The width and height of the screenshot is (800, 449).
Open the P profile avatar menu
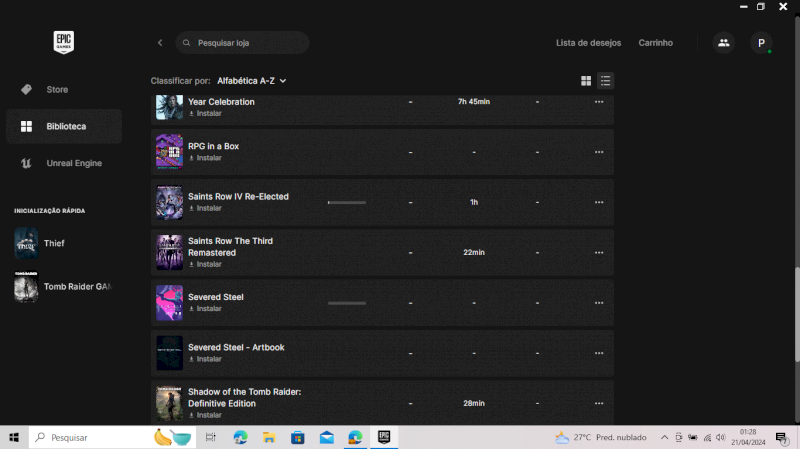coord(761,43)
